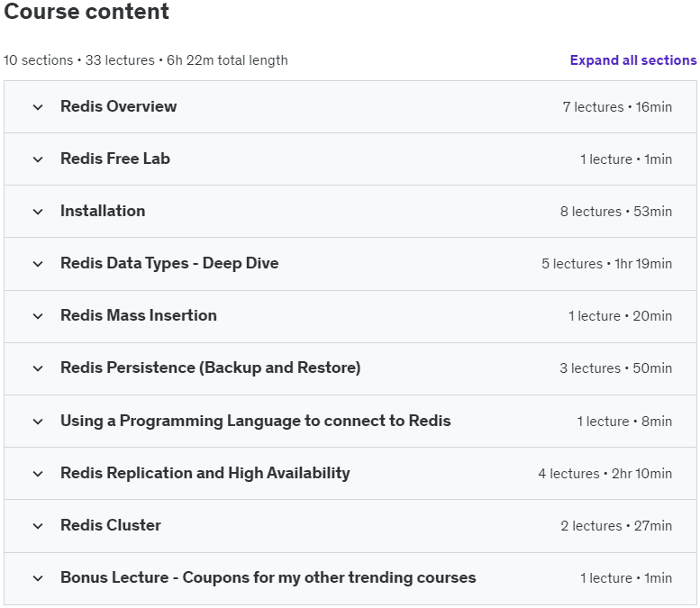This screenshot has width=700, height=608.
Task: Click the '10 sections • 33 lectures' summary text
Action: click(x=146, y=60)
